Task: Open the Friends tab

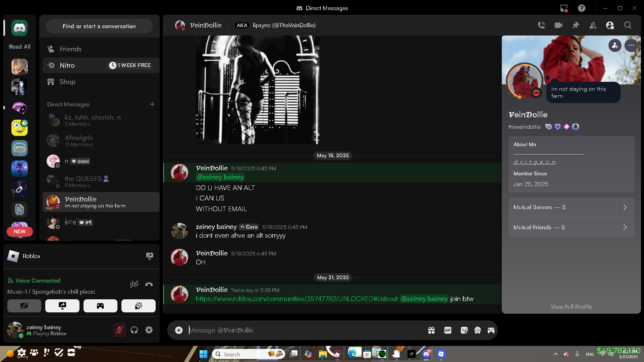Action: pos(101,49)
